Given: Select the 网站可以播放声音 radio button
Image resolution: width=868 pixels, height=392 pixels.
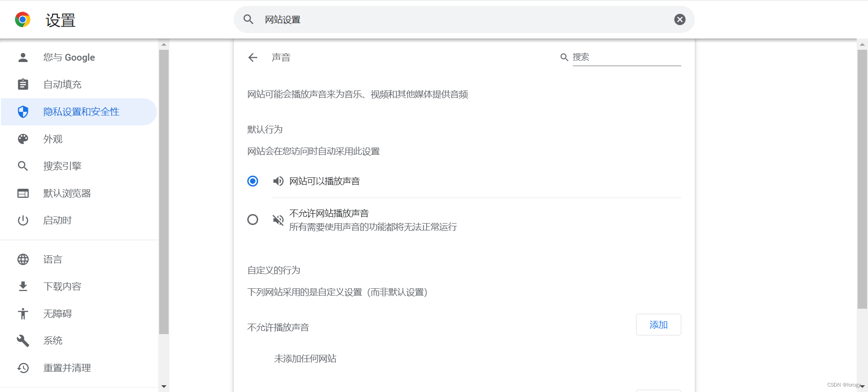Looking at the screenshot, I should [x=253, y=181].
